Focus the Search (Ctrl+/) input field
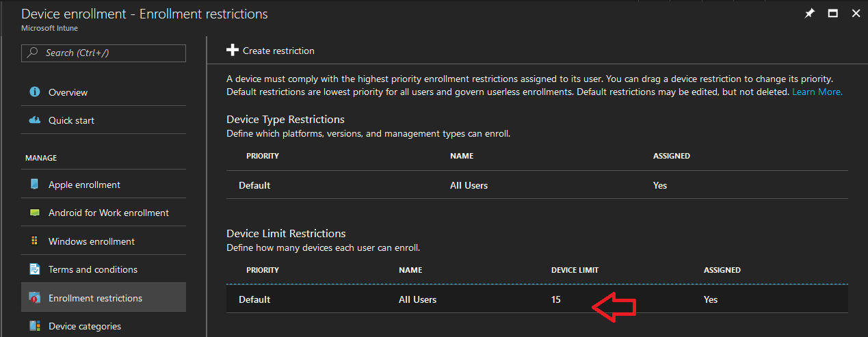The image size is (868, 337). pyautogui.click(x=104, y=53)
